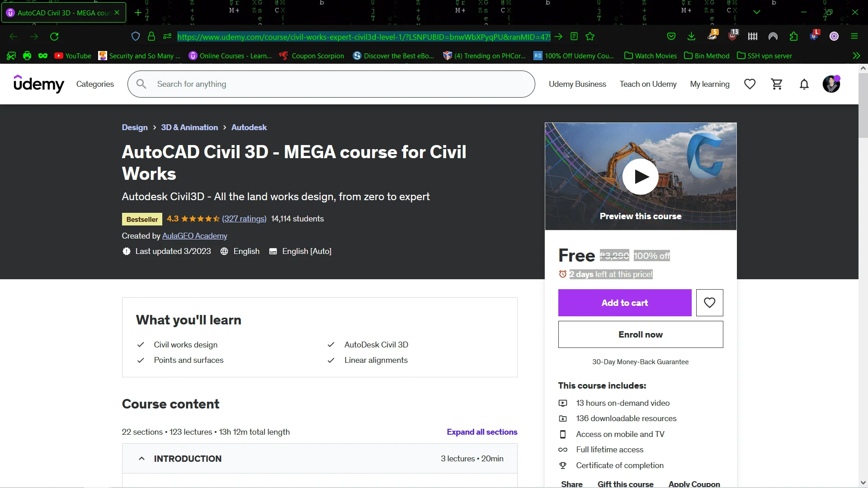Go to Udemy Business
868x488 pixels.
[577, 84]
